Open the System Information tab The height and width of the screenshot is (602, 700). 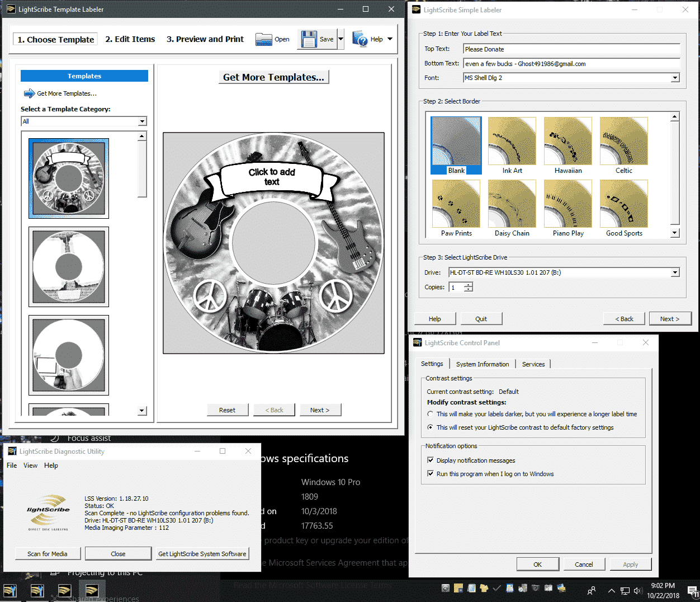[483, 364]
